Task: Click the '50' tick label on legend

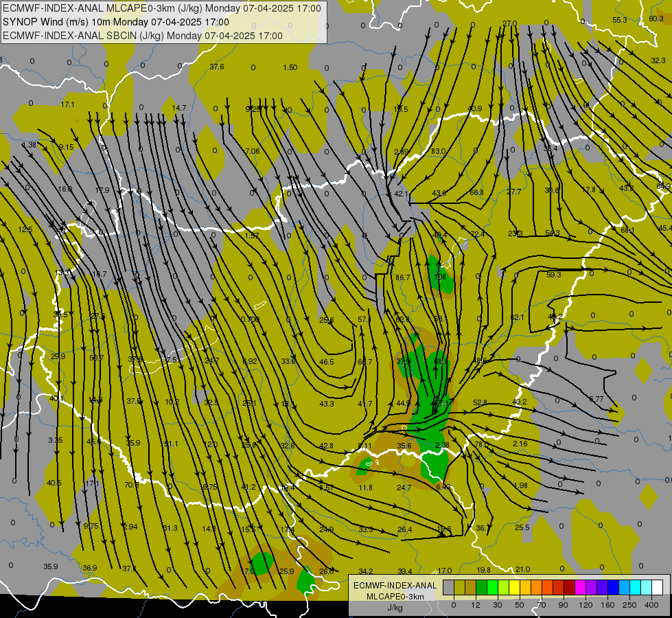Action: click(x=520, y=605)
